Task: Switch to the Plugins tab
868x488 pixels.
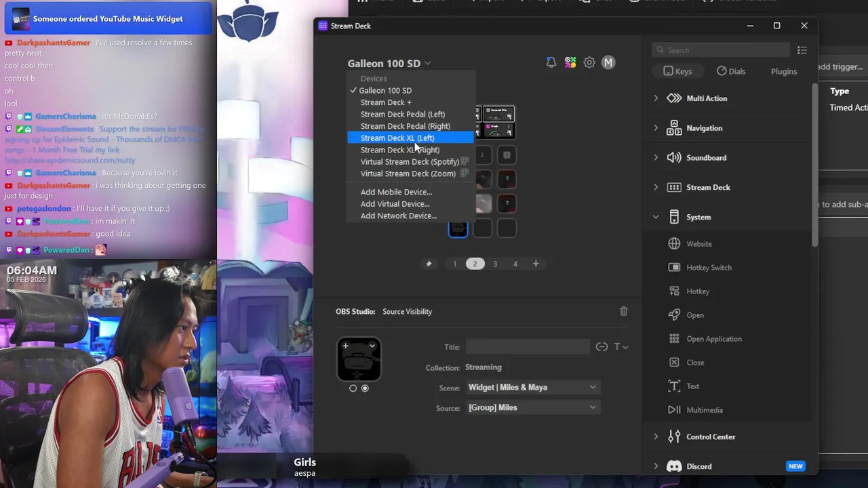Action: [x=784, y=71]
